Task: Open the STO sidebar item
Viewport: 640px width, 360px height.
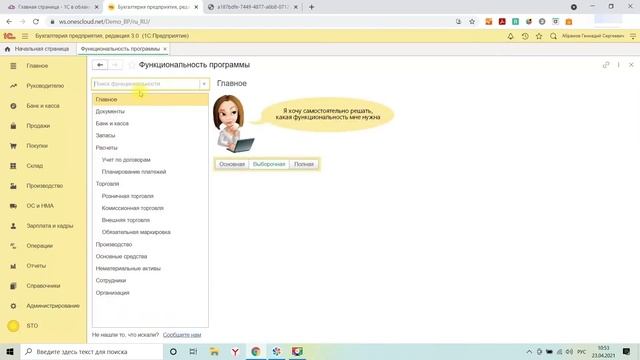Action: point(32,326)
